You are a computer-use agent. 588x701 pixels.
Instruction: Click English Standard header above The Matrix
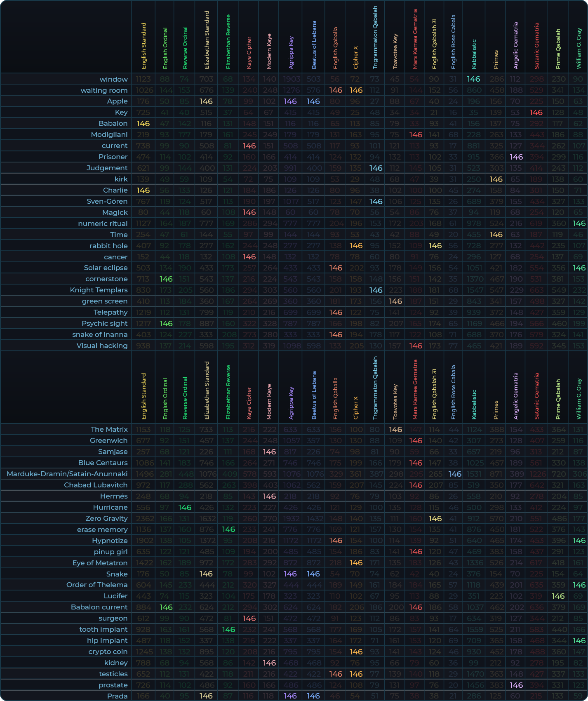pyautogui.click(x=143, y=396)
